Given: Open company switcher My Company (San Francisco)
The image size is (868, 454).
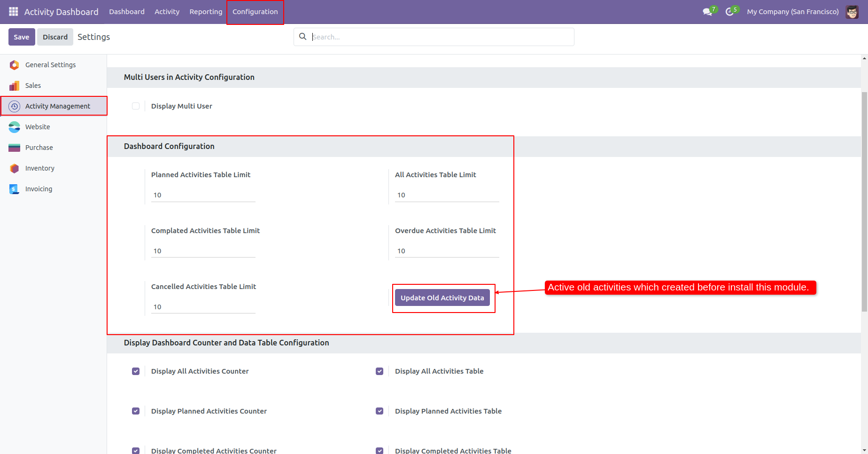Looking at the screenshot, I should 793,12.
